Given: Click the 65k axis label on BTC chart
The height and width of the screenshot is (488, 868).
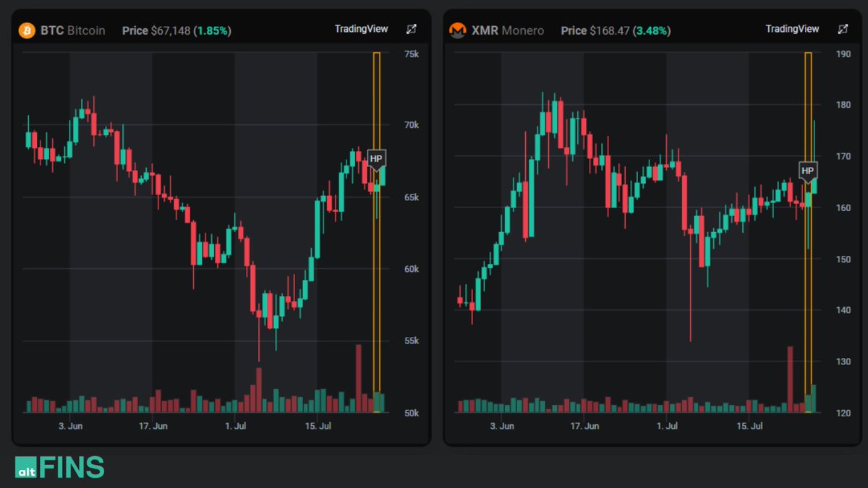Looking at the screenshot, I should pos(412,197).
